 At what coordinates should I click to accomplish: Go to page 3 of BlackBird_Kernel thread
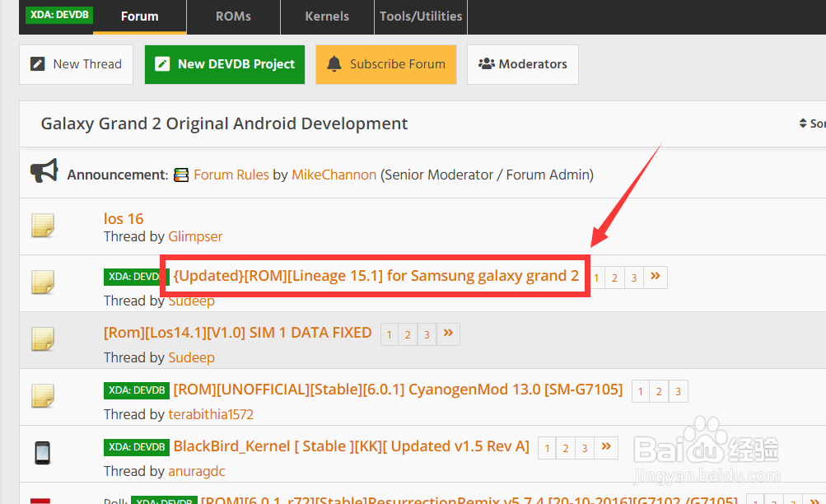[585, 448]
